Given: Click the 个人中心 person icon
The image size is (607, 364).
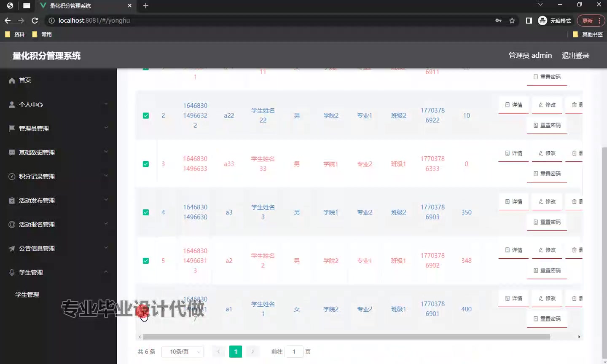Looking at the screenshot, I should (x=11, y=104).
